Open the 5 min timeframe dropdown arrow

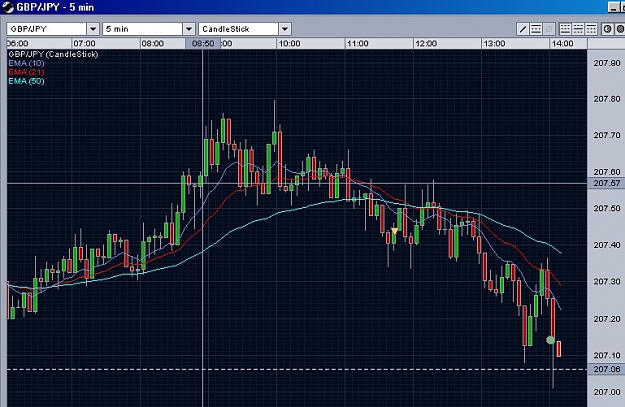pos(189,29)
